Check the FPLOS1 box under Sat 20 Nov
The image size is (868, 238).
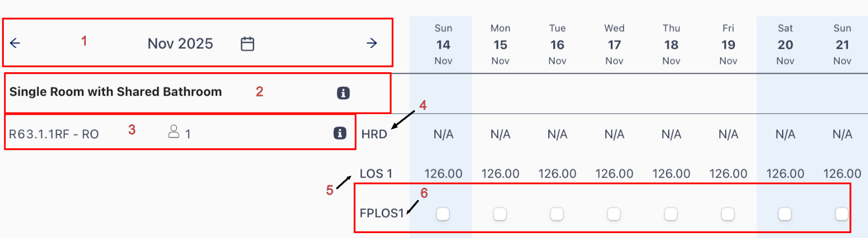(784, 214)
